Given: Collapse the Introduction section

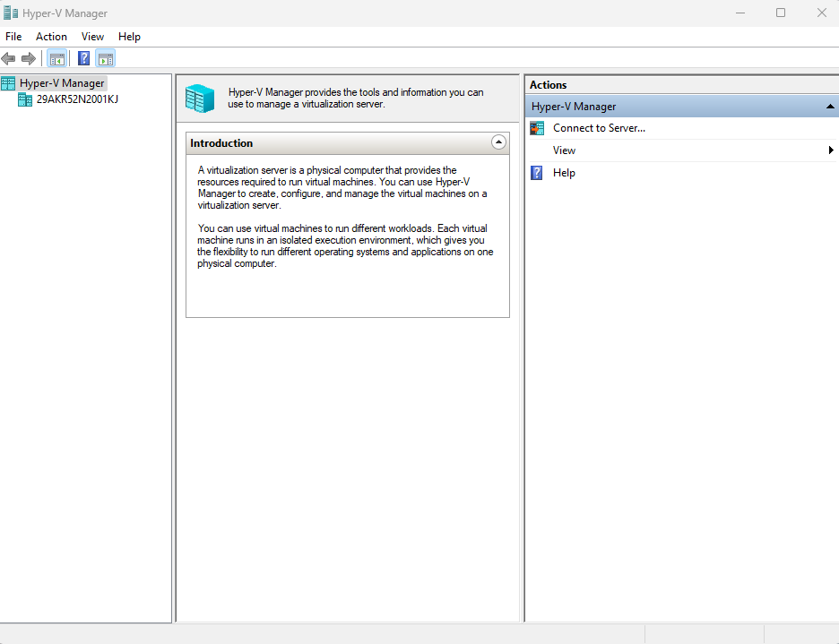Looking at the screenshot, I should 498,142.
